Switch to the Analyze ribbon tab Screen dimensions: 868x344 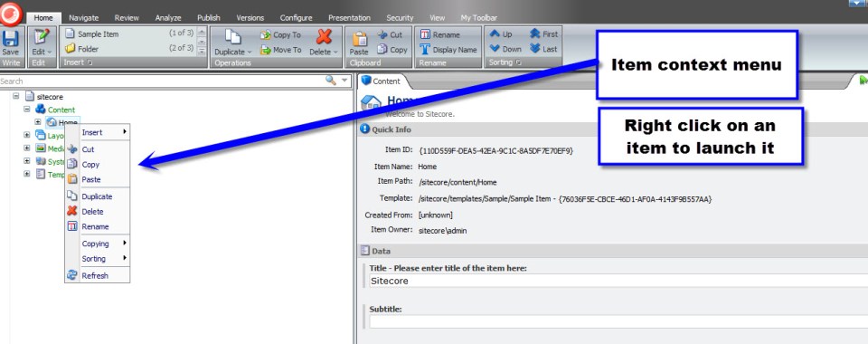(x=168, y=18)
